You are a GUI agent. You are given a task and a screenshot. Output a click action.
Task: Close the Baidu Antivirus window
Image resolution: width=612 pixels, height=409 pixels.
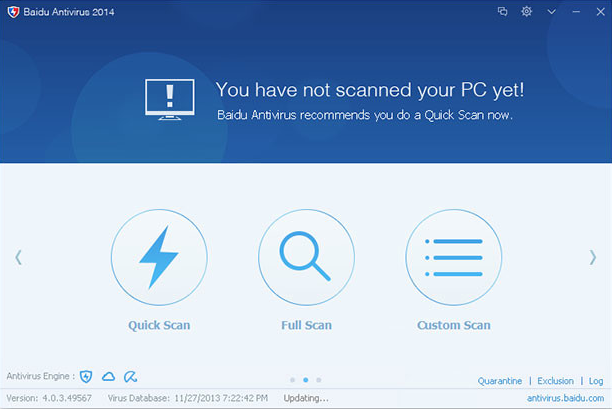coord(601,12)
